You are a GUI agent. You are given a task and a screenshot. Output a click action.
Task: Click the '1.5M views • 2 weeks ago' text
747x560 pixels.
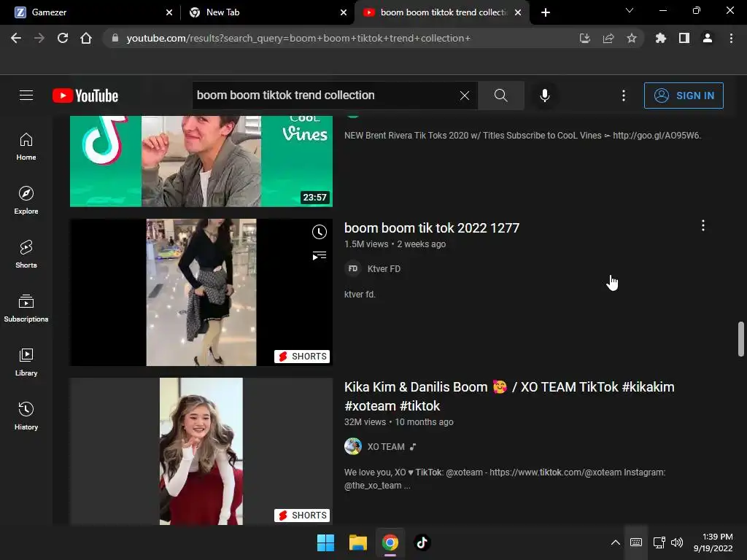(395, 244)
